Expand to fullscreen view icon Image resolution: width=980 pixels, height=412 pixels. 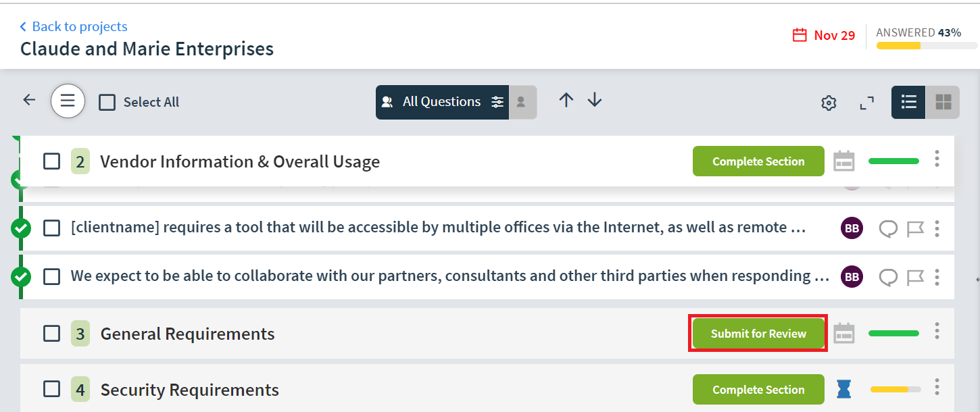(866, 103)
